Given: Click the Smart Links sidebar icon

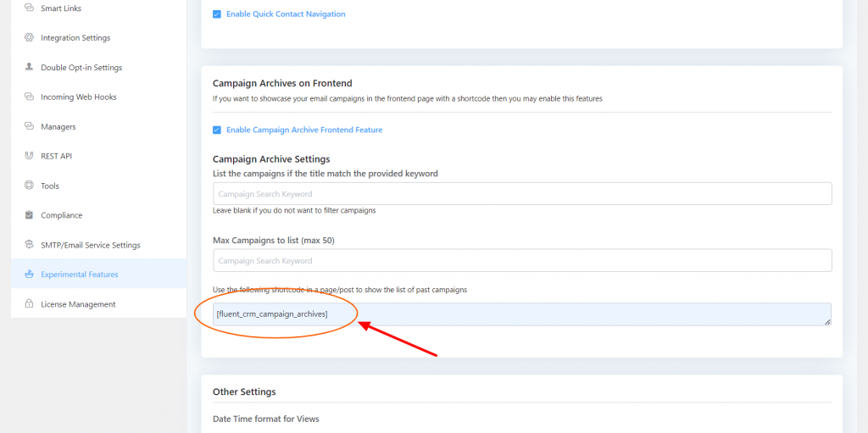Looking at the screenshot, I should (x=29, y=8).
